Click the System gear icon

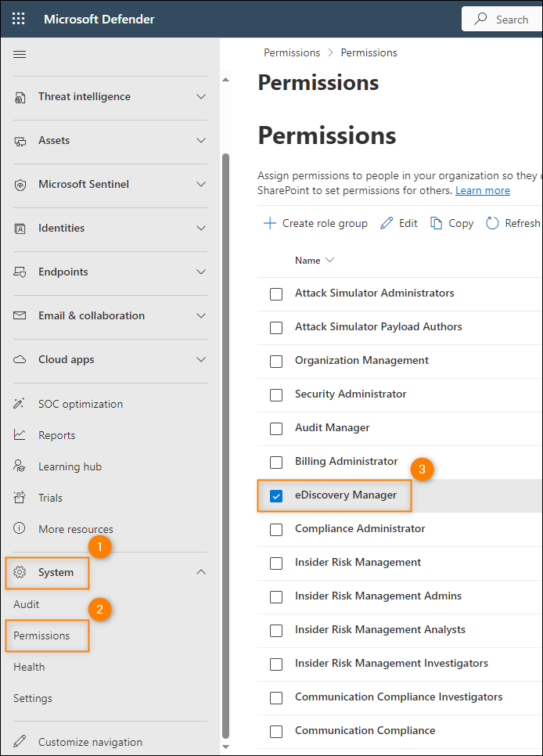(x=20, y=572)
